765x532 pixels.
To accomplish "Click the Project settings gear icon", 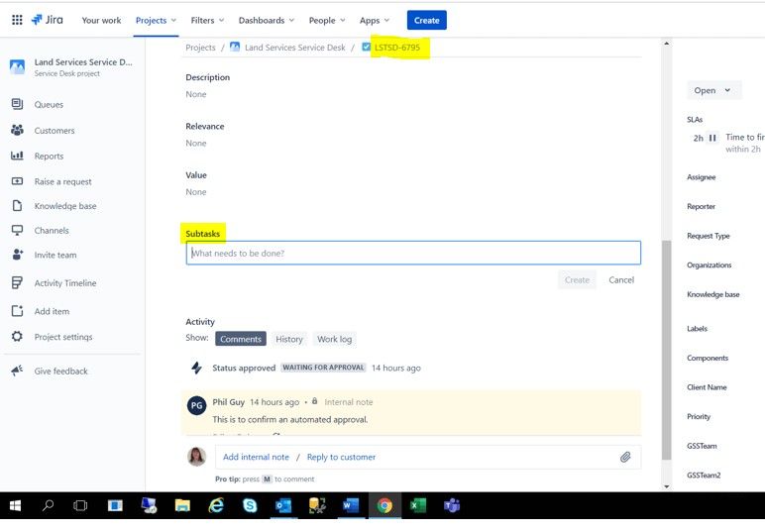I will (x=17, y=336).
